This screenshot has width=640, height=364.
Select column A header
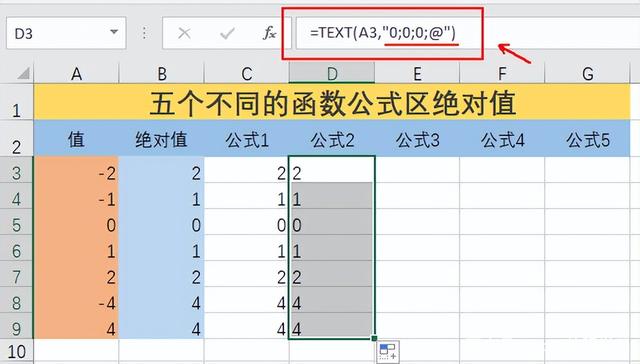(x=76, y=73)
